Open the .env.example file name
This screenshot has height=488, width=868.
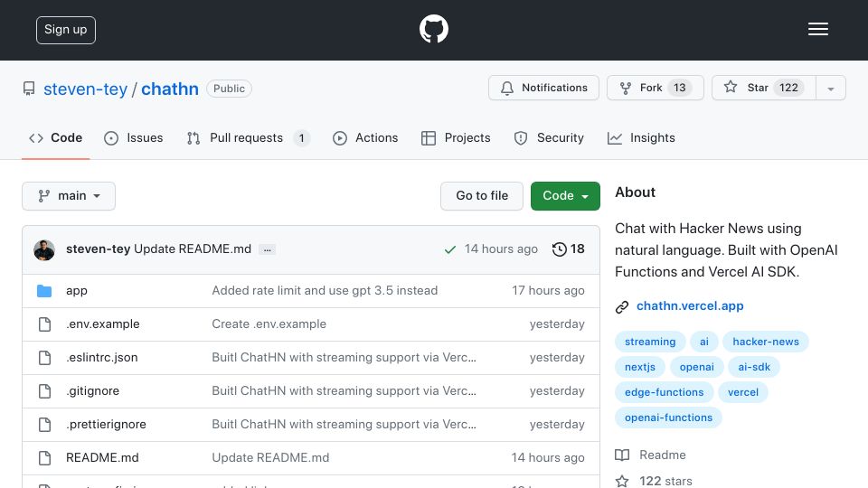pos(102,324)
